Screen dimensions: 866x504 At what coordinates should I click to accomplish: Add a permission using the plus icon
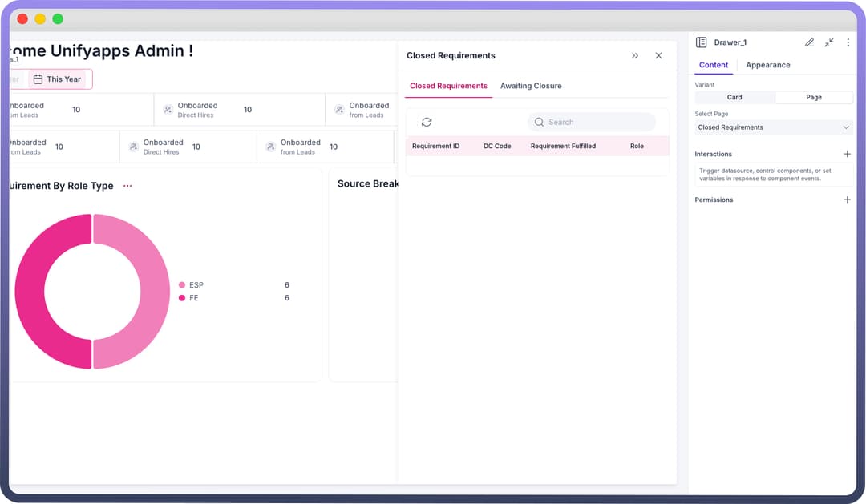tap(848, 200)
